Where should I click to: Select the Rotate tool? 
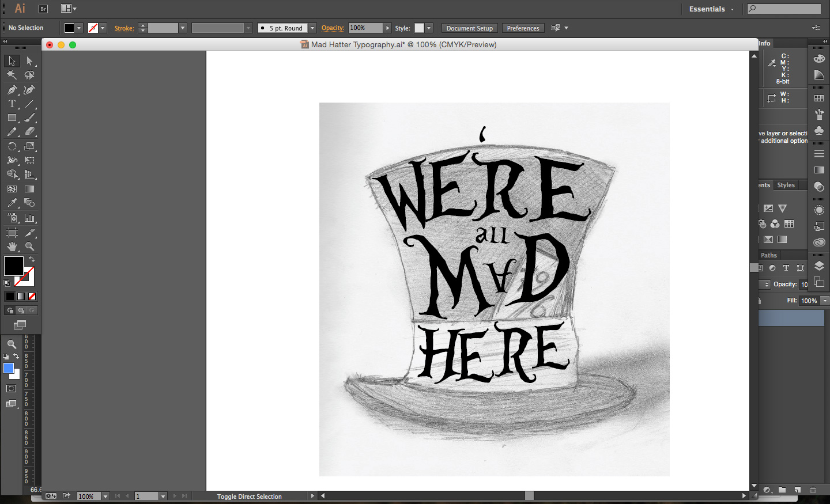click(x=12, y=146)
